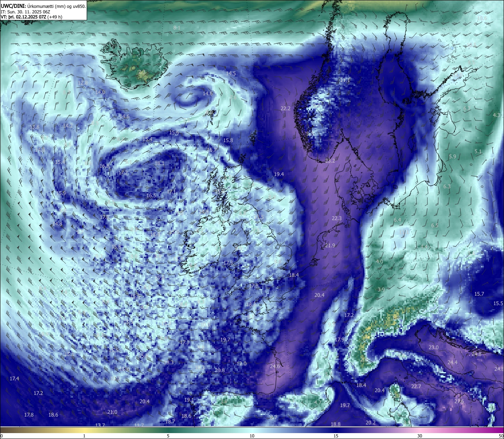Click the 13.8 value label
504x439 pixels.
34,127
